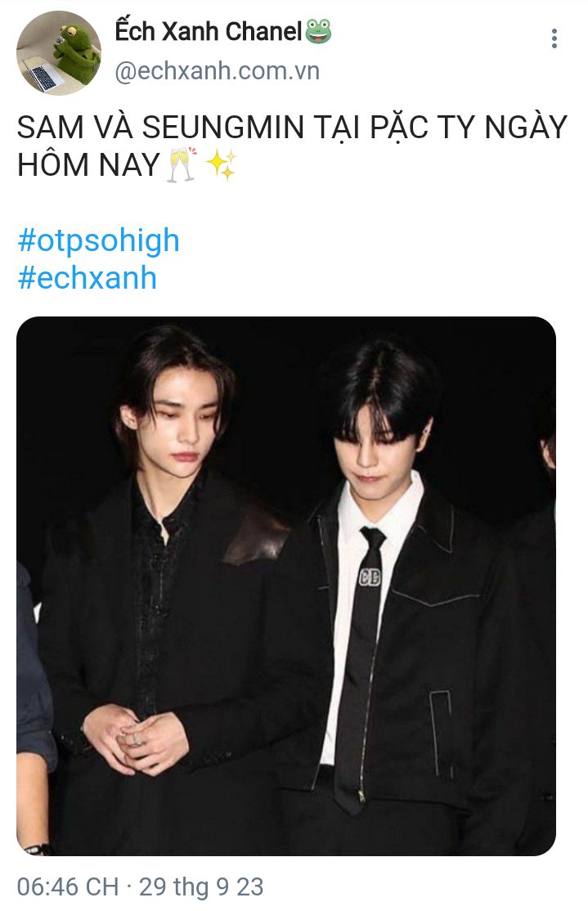Image resolution: width=588 pixels, height=911 pixels.
Task: Open the Ếch Xanh Chanel display name
Action: [x=208, y=31]
